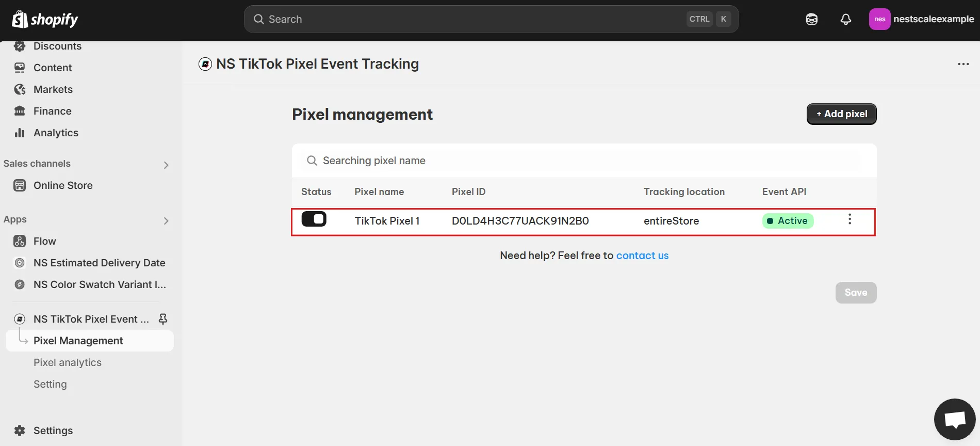The height and width of the screenshot is (446, 980).
Task: Expand the Sales channels section
Action: pos(166,165)
